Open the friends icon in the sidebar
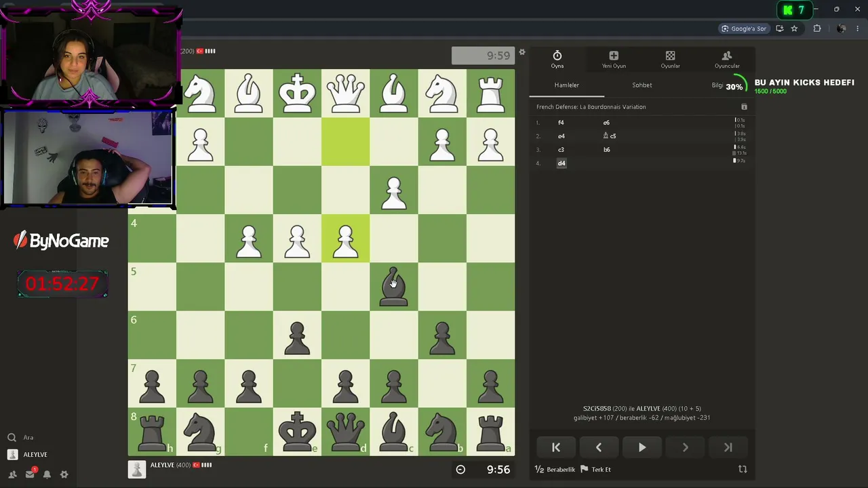Screen dimensions: 868x488 [x=12, y=474]
